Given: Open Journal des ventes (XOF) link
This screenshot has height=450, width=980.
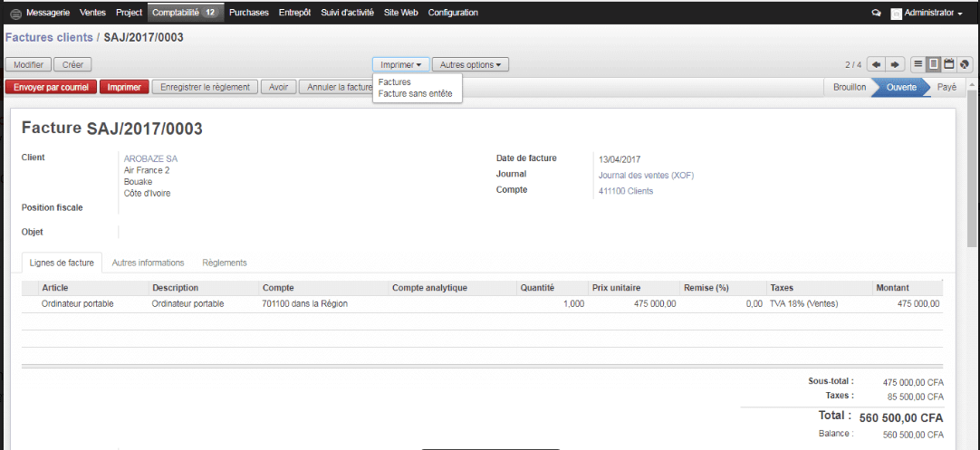Looking at the screenshot, I should click(647, 176).
